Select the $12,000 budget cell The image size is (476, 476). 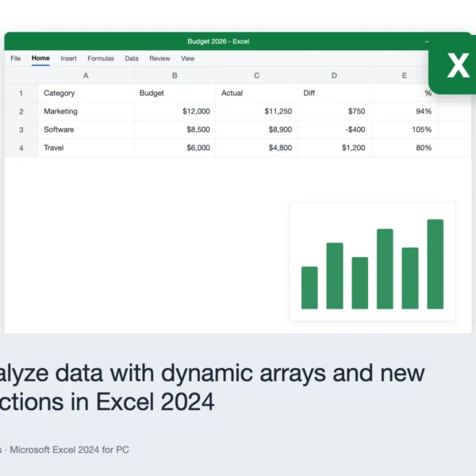pos(175,111)
